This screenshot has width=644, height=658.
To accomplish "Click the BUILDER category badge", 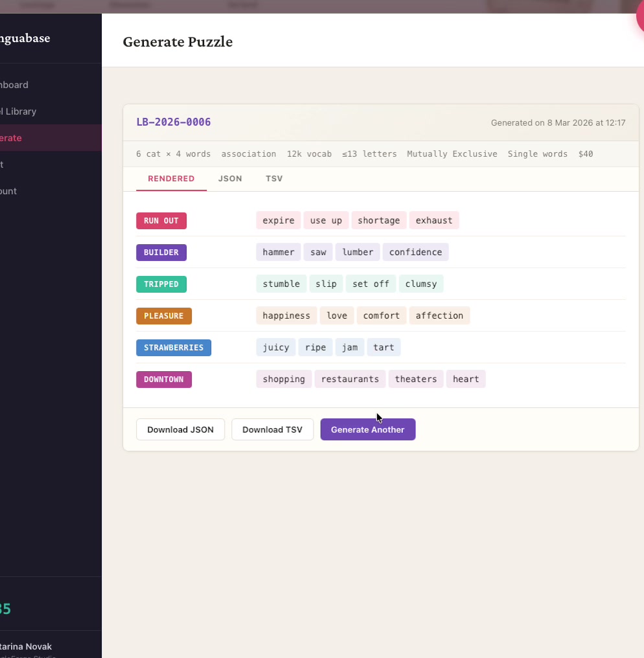I will pos(161,252).
